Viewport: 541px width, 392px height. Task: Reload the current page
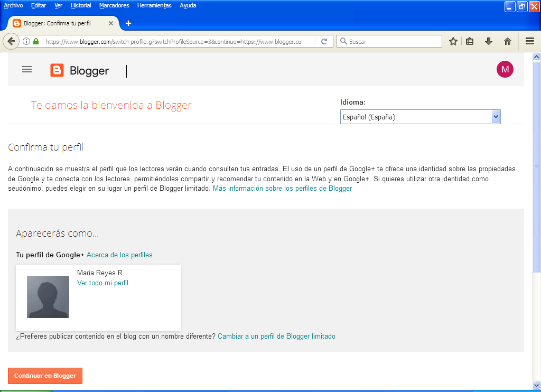tap(324, 41)
